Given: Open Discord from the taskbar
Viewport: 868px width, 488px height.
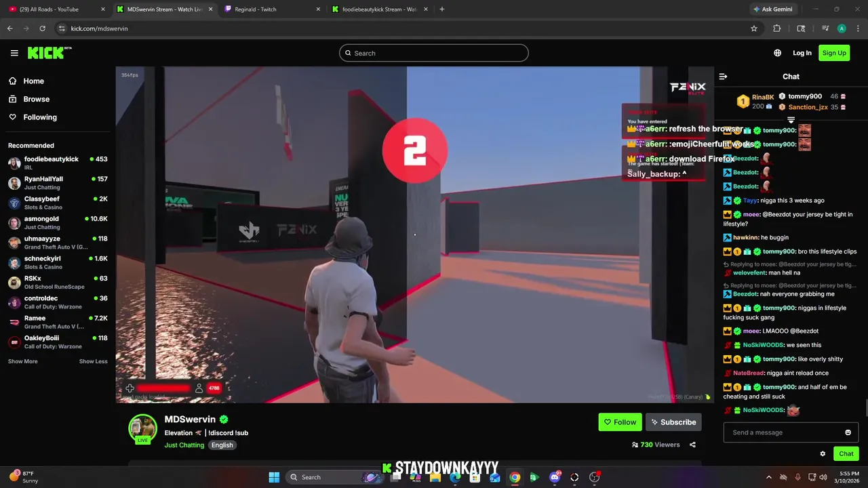Looking at the screenshot, I should [x=555, y=477].
